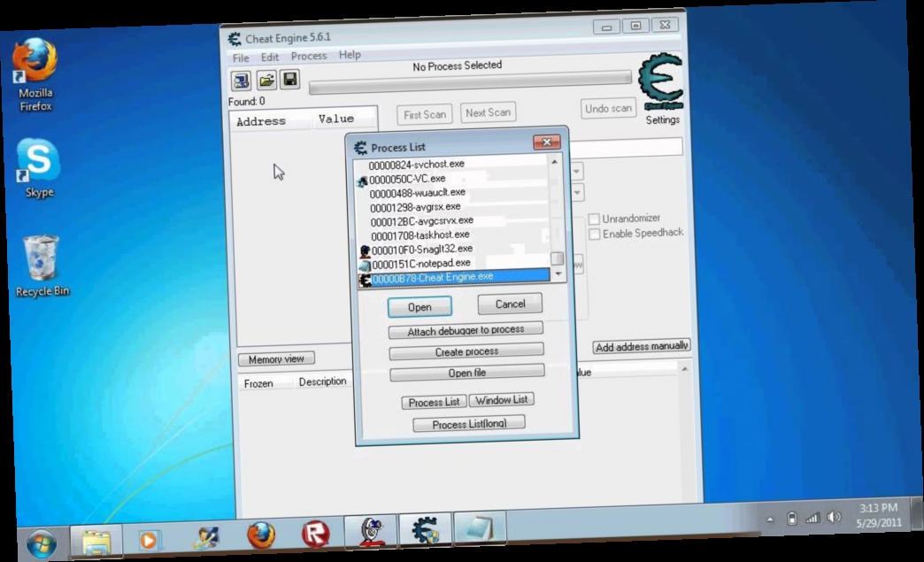Image resolution: width=924 pixels, height=562 pixels.
Task: Show hidden tray icons arrow
Action: pos(770,520)
